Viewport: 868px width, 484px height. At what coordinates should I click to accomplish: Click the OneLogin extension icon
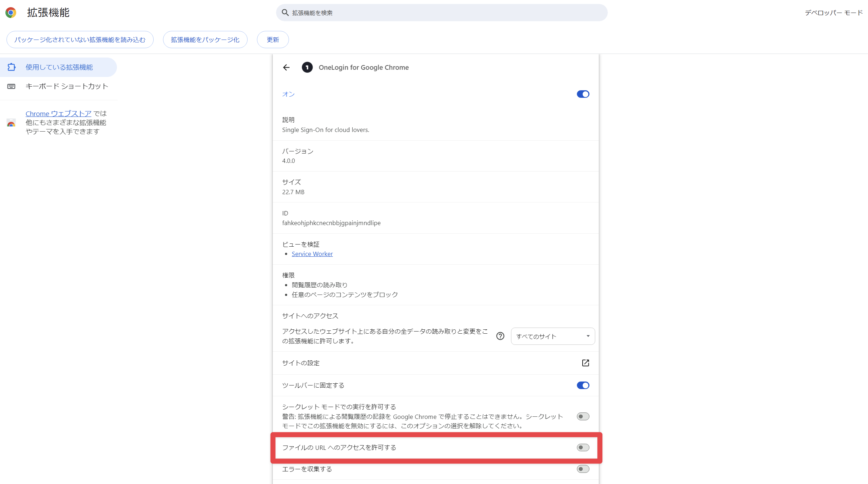307,68
